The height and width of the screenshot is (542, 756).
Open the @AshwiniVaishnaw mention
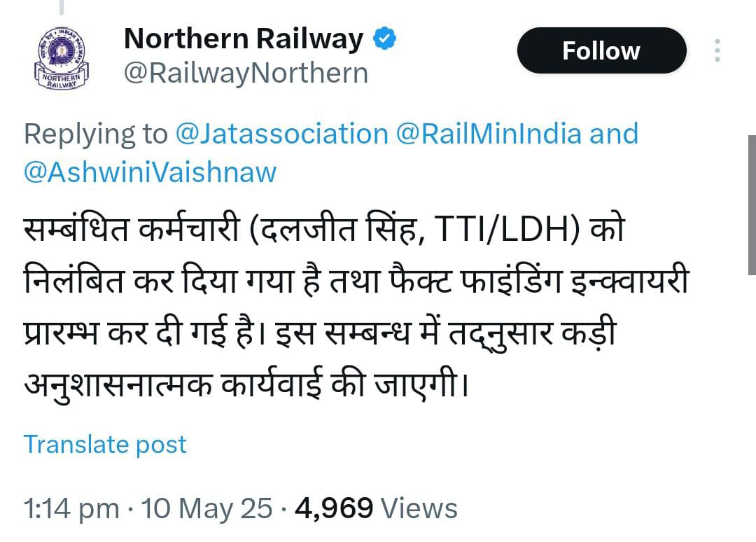click(150, 172)
